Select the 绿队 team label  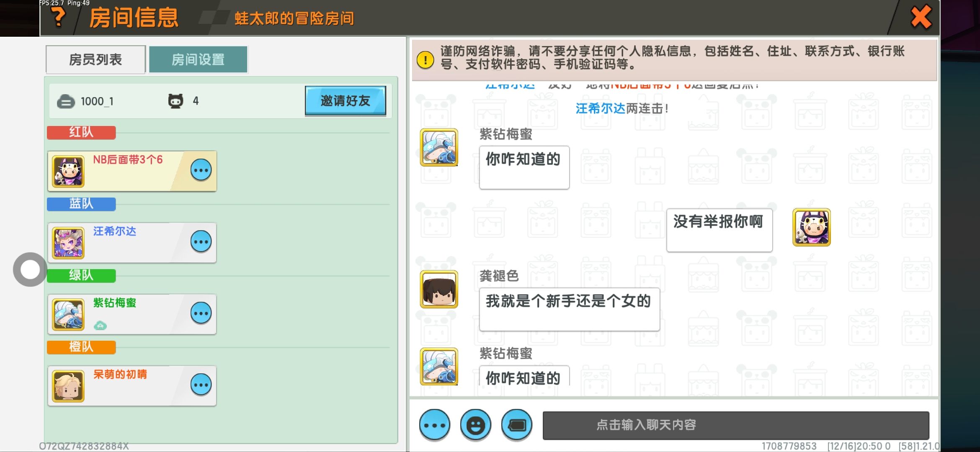(x=81, y=275)
